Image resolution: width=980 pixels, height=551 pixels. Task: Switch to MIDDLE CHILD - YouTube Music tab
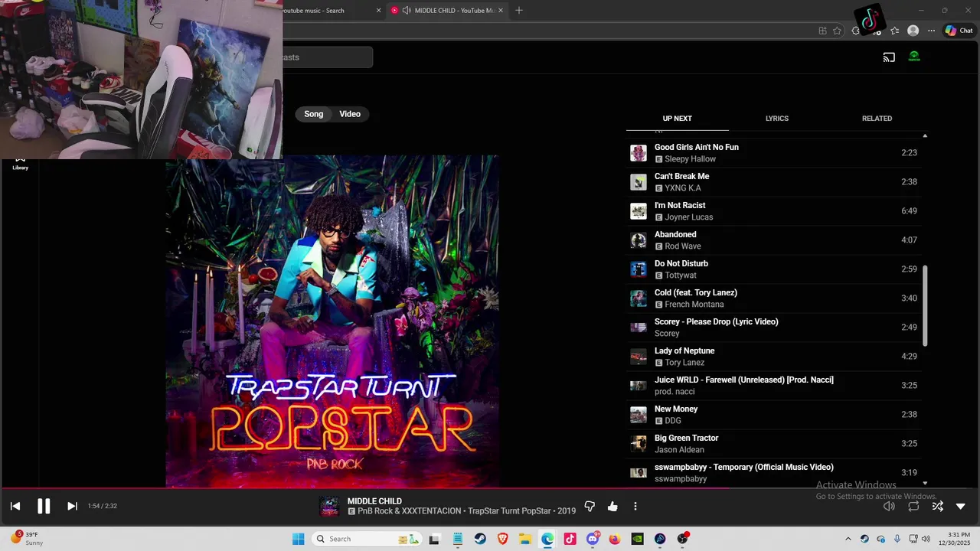pos(447,11)
